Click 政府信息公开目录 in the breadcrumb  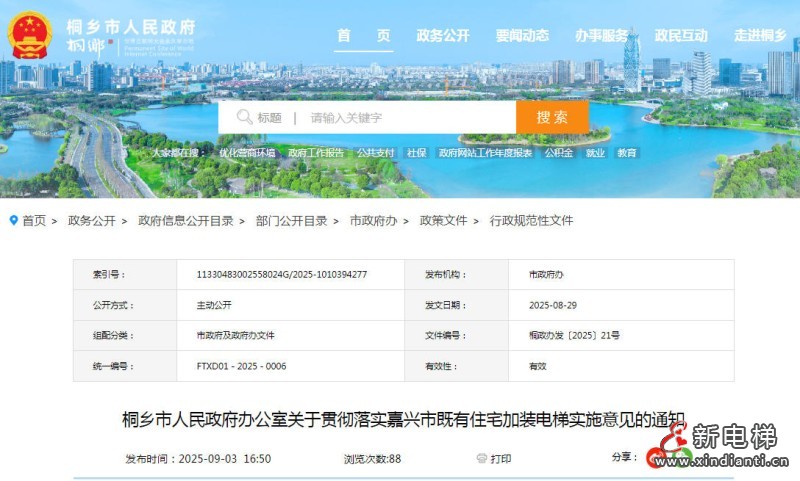coord(185,221)
